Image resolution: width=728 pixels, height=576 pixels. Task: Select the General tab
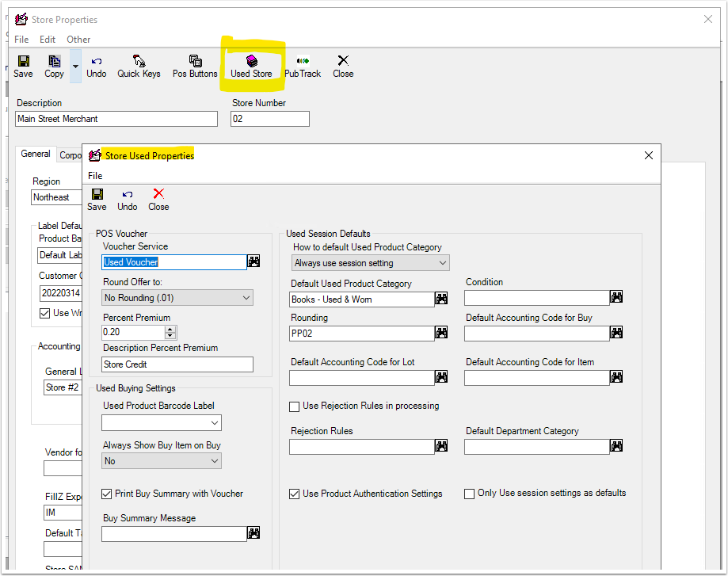coord(36,154)
